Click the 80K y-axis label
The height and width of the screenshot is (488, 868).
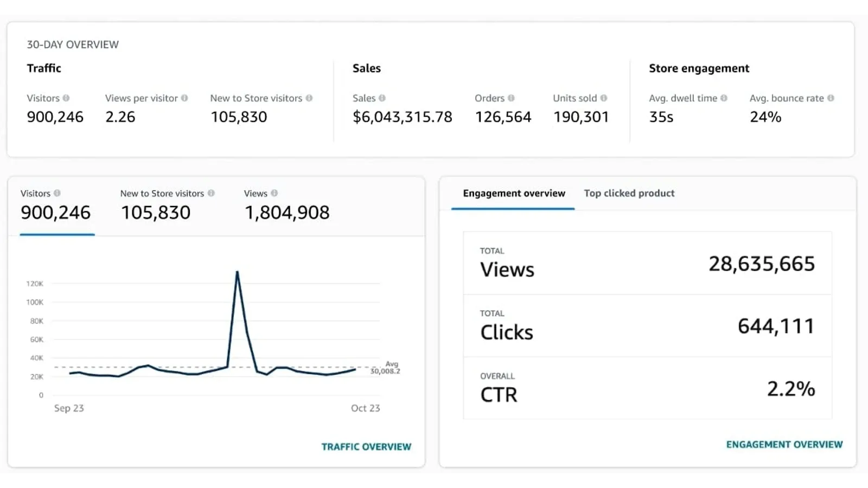coord(37,321)
